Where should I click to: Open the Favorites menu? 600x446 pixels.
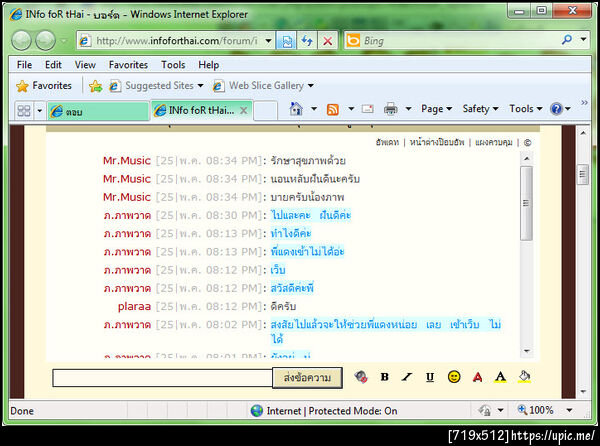click(128, 65)
